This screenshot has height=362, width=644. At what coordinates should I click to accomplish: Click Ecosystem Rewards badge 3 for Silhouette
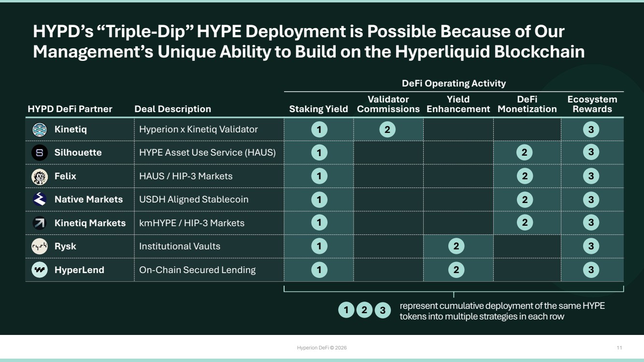pyautogui.click(x=591, y=152)
